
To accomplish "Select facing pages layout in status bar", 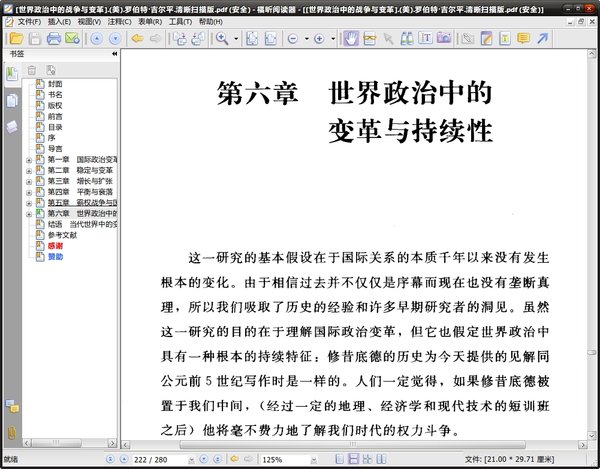I will click(368, 459).
